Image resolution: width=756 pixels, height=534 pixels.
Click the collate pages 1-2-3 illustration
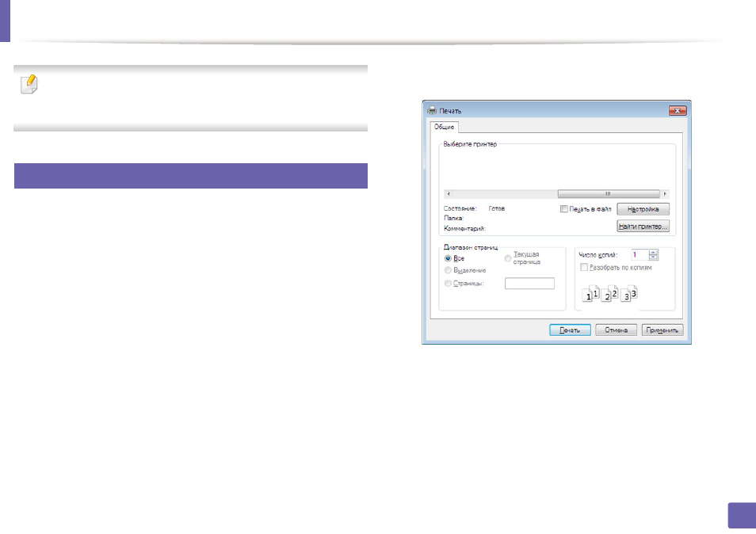tap(610, 293)
